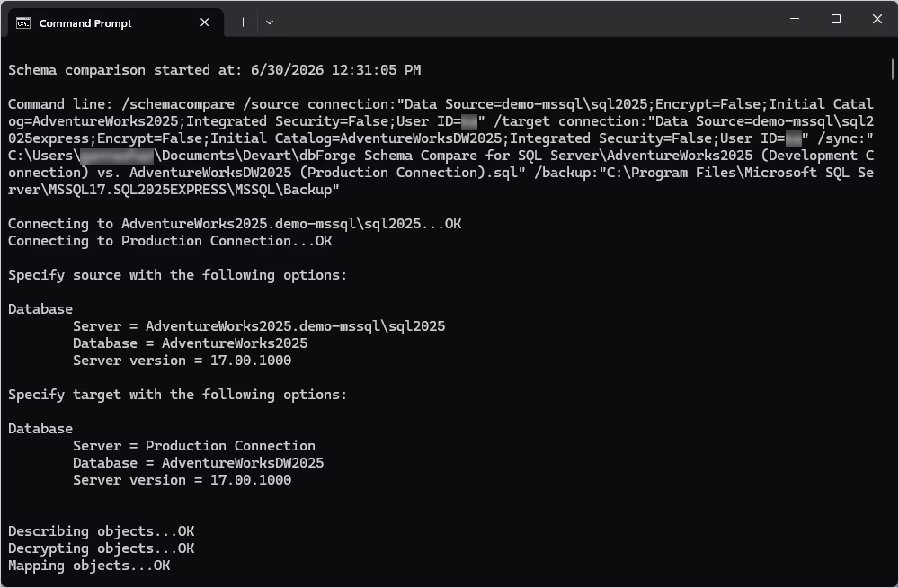Minimize the terminal window
Screen dimensions: 899x588
[x=795, y=19]
